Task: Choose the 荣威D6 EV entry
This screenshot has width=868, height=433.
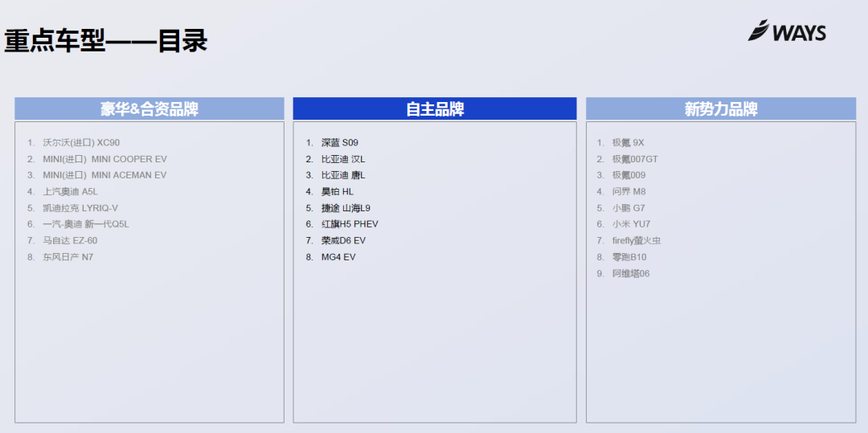Action: pos(344,241)
